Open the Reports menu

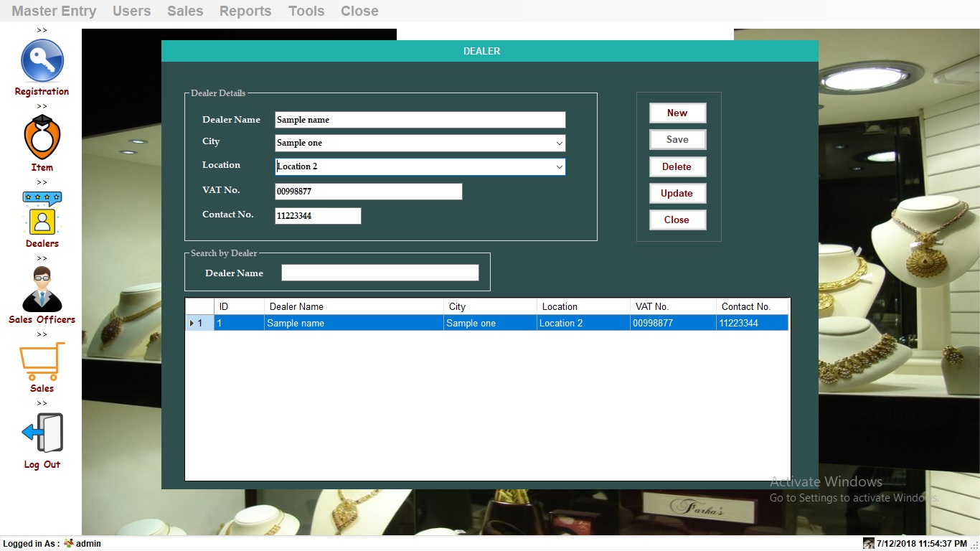[245, 11]
